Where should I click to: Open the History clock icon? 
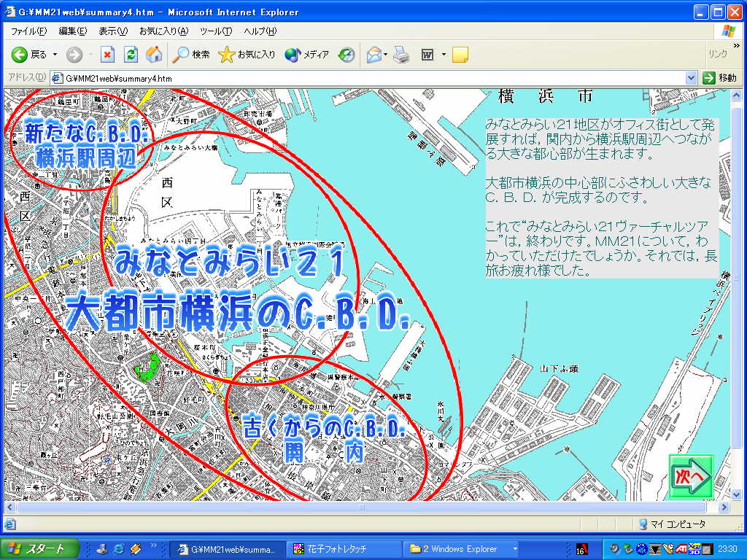tap(347, 55)
